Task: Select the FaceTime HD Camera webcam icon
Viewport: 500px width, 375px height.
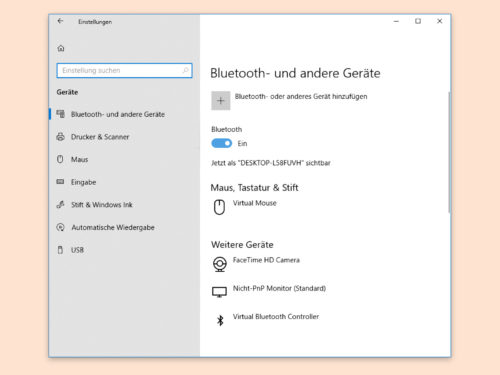Action: (x=220, y=264)
